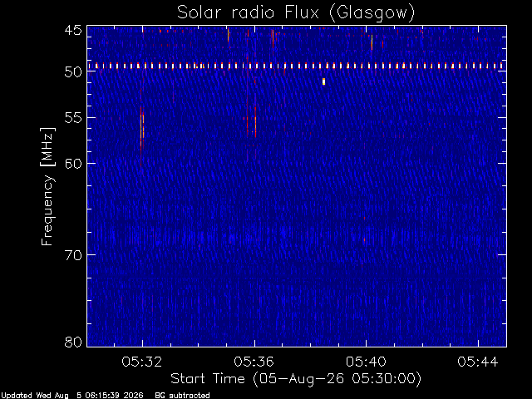Viewport: 532px width, 399px height.
Task: Click the dotted white interference line near 50 MHz
Action: tap(296, 66)
